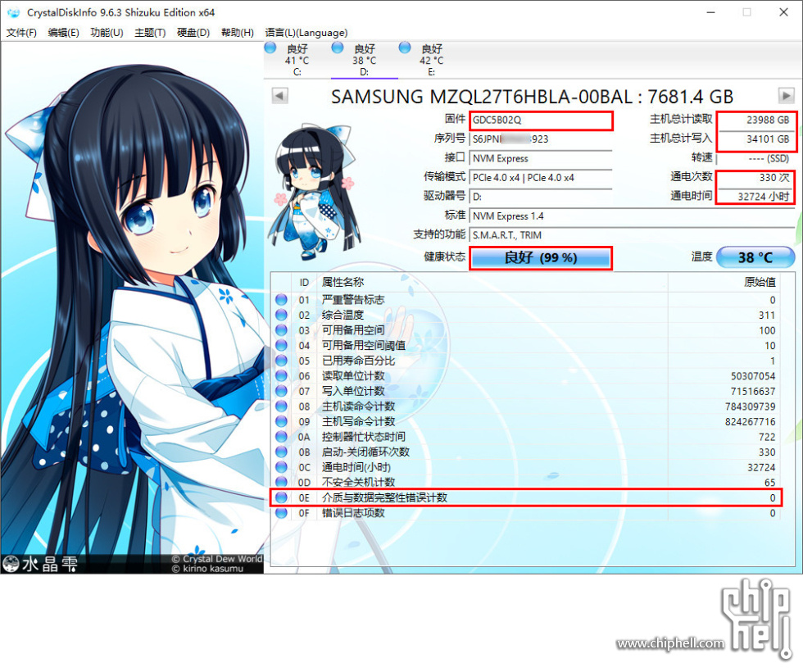Click the status orb for 写入单位计数 row
Screen dimensions: 803x672
(281, 392)
